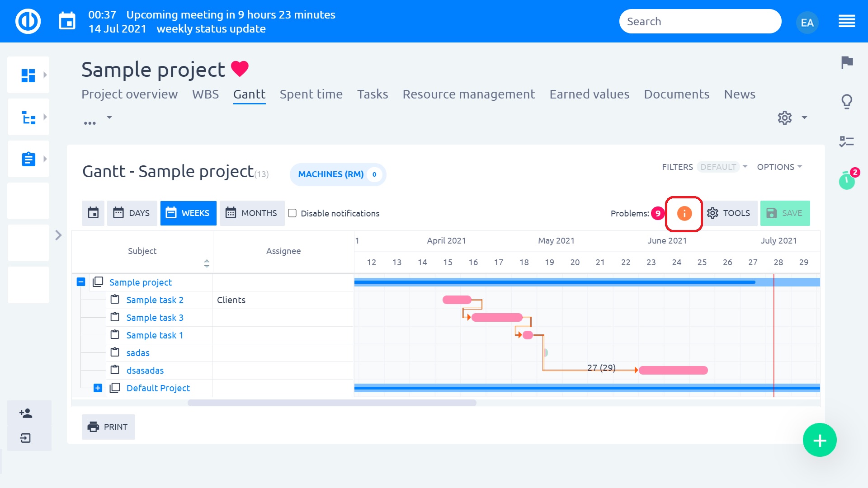Click the Sample task 3 gantt bar

[497, 317]
